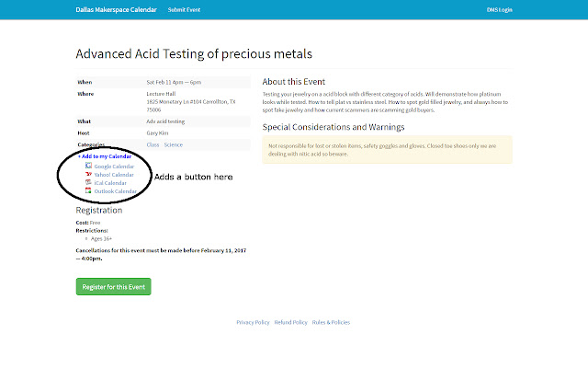The image size is (588, 368).
Task: Open the Google Calendar link
Action: coord(114,166)
